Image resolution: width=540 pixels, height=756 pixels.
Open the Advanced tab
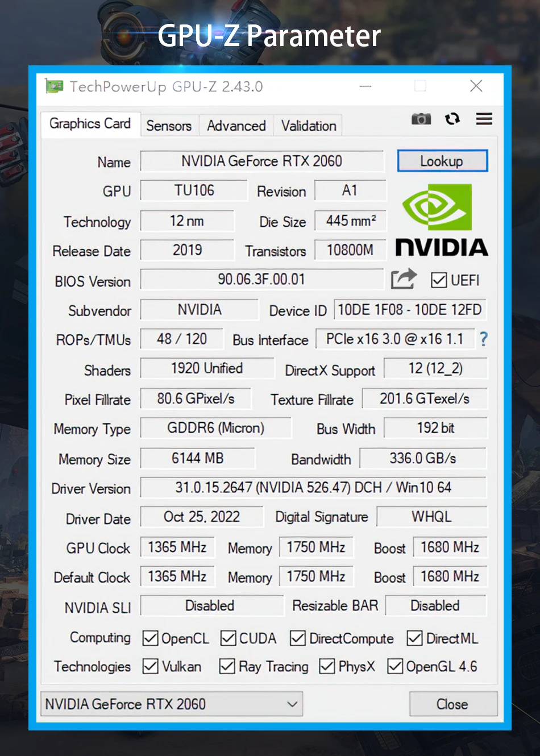(x=236, y=126)
